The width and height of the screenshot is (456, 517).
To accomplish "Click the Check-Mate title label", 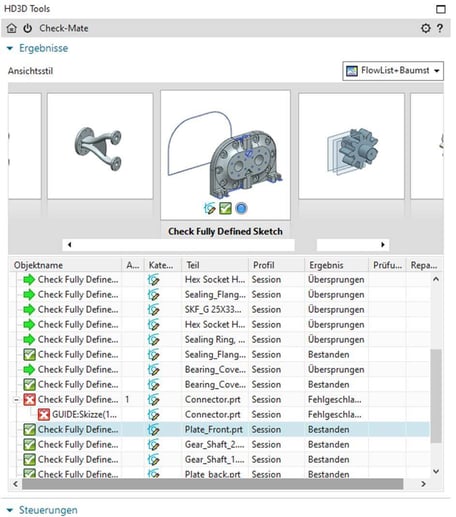I will tap(64, 28).
